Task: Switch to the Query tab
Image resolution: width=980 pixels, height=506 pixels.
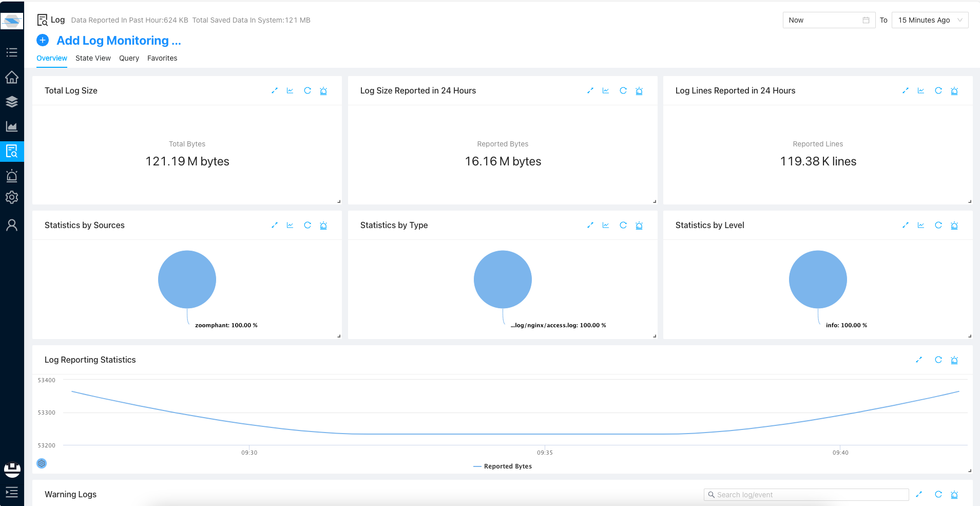Action: (129, 59)
